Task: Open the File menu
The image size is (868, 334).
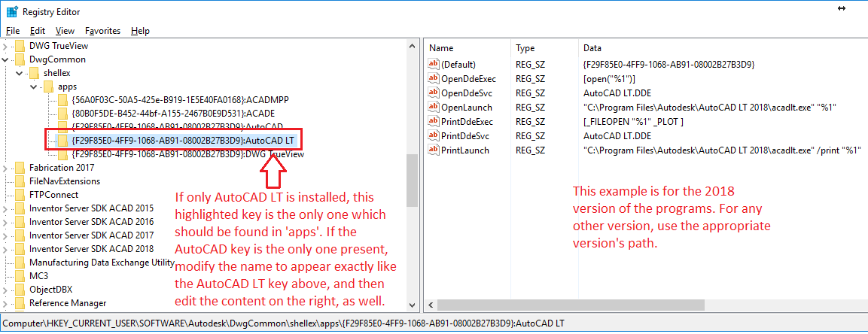Action: pos(13,31)
